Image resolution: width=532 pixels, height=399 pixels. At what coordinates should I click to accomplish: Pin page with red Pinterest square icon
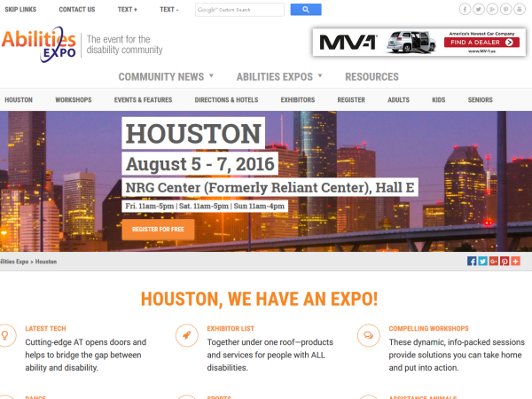pyautogui.click(x=505, y=261)
